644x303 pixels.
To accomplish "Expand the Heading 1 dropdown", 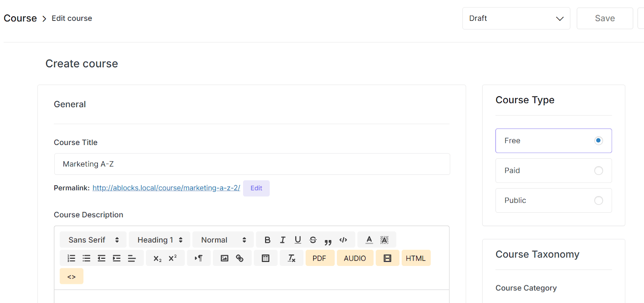I will [x=160, y=240].
